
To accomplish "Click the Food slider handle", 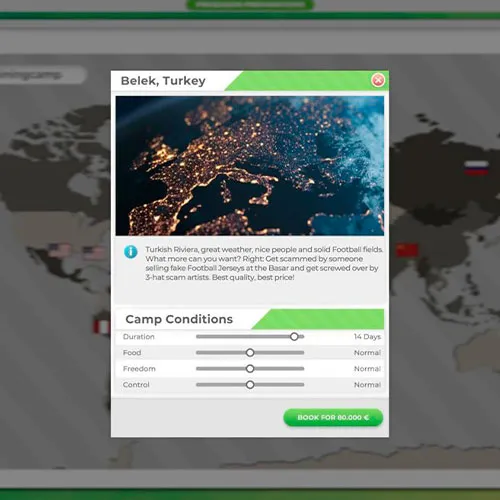I will (250, 353).
